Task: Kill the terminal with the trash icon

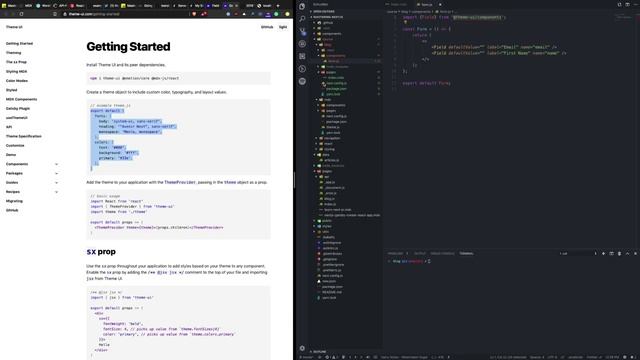Action: pos(619,253)
